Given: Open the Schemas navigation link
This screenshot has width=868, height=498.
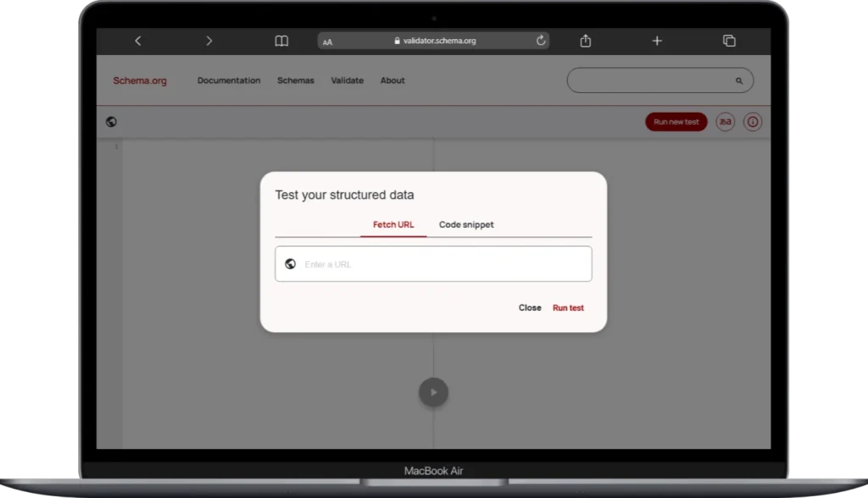Looking at the screenshot, I should [296, 81].
